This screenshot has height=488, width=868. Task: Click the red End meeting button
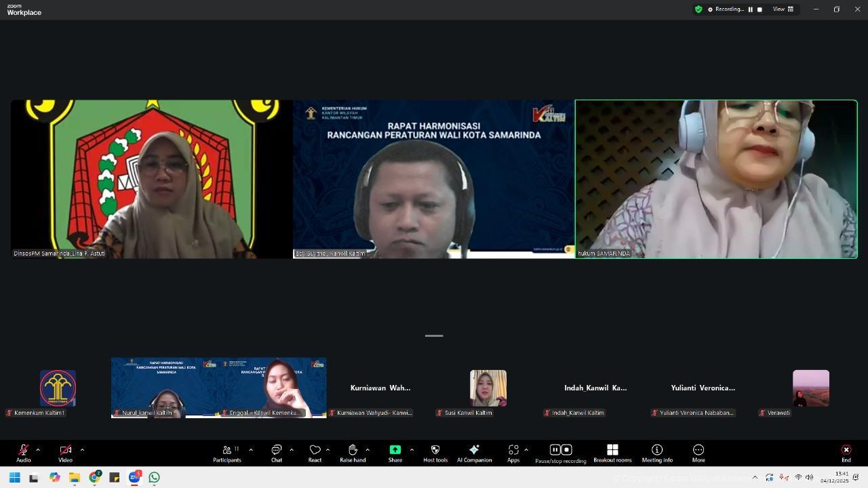846,453
